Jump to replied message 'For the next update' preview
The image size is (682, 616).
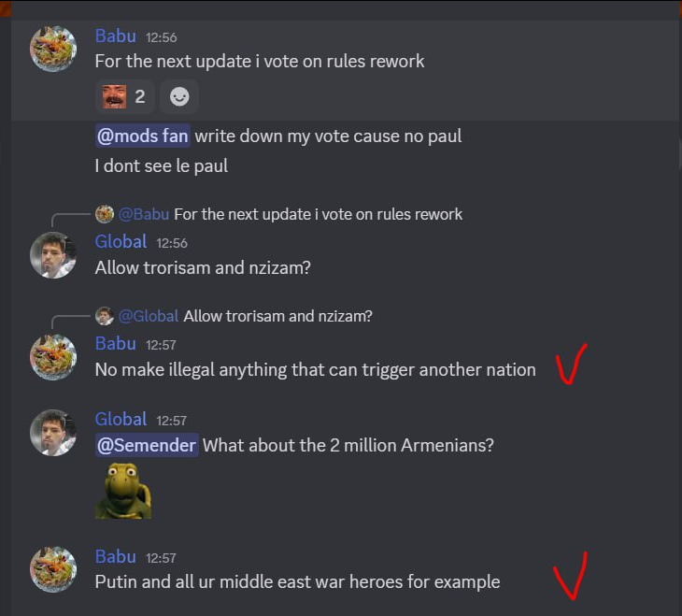coord(318,214)
